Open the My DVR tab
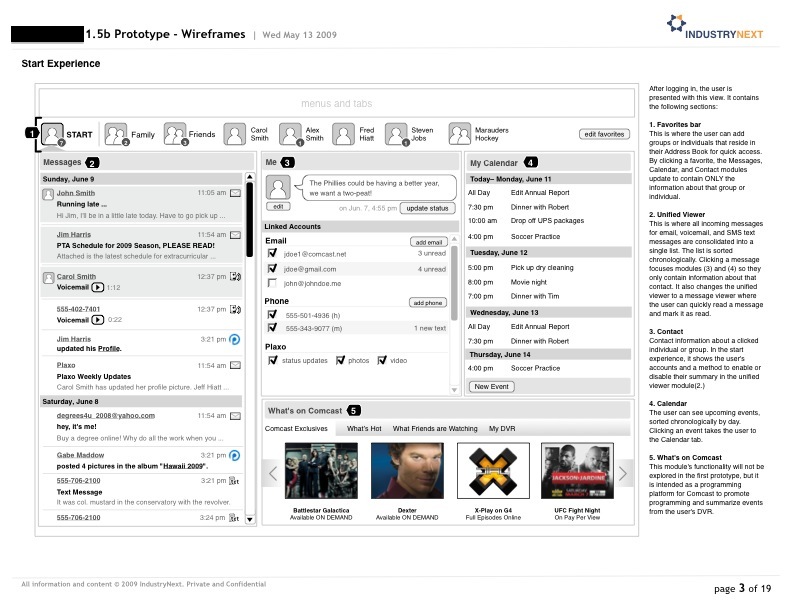This screenshot has width=792, height=612. tap(502, 429)
